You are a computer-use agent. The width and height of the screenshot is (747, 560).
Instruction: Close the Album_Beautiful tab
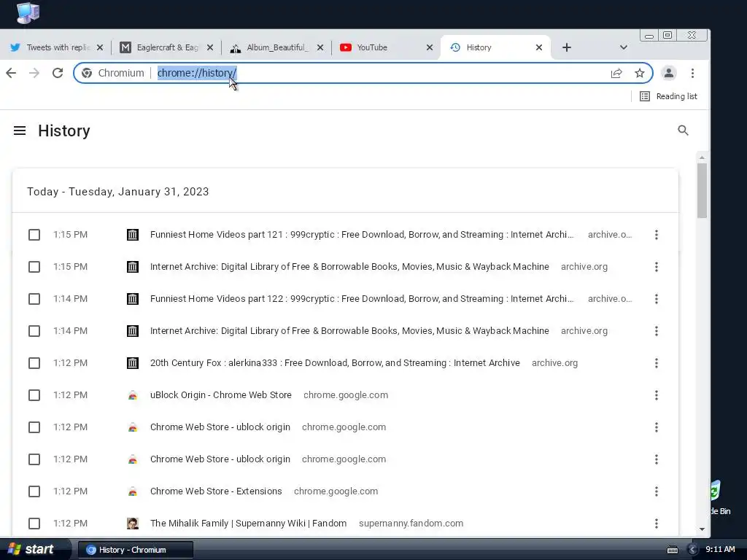pyautogui.click(x=320, y=47)
